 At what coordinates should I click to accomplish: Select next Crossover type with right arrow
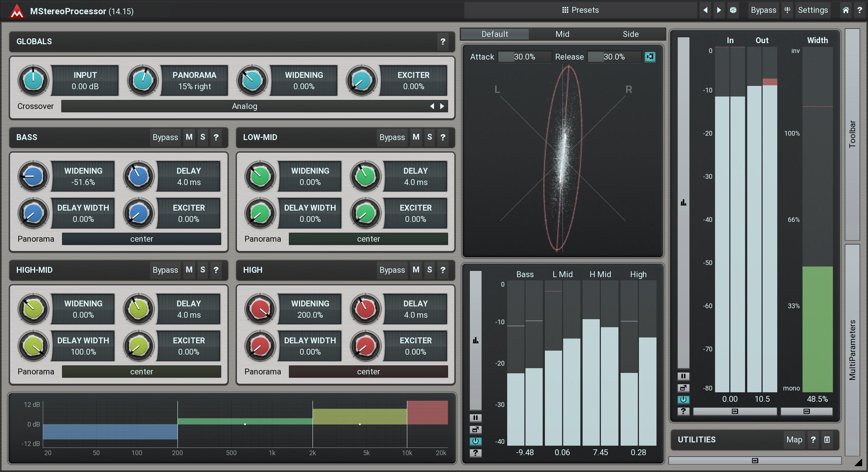click(442, 106)
